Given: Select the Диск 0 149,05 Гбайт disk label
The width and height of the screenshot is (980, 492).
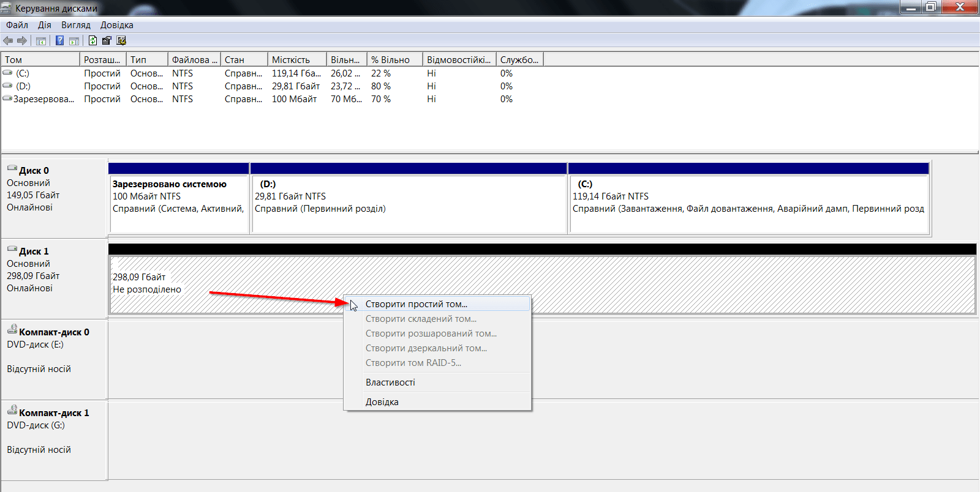Looking at the screenshot, I should pos(54,199).
